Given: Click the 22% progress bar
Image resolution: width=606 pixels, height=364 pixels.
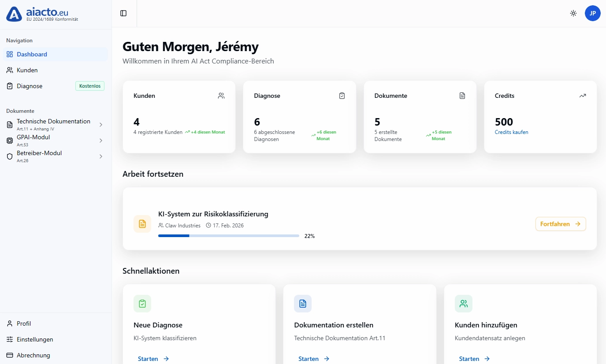Looking at the screenshot, I should pyautogui.click(x=228, y=236).
